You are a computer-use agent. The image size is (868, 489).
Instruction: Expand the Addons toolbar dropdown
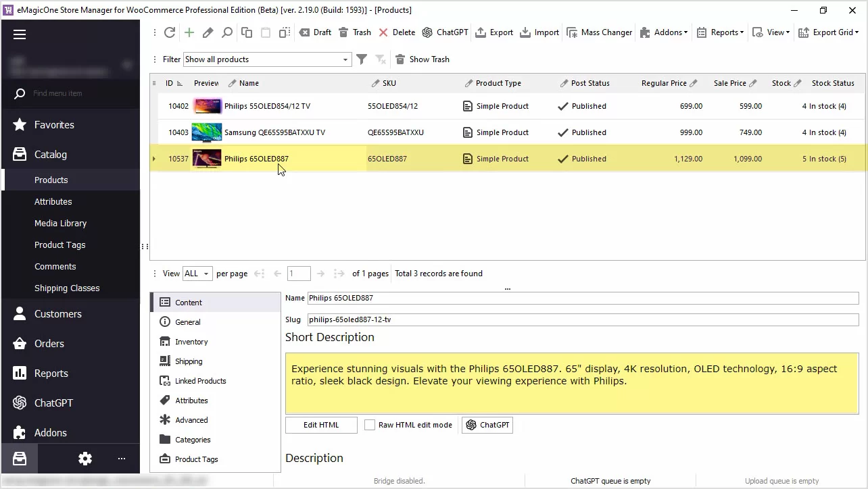[x=662, y=32]
